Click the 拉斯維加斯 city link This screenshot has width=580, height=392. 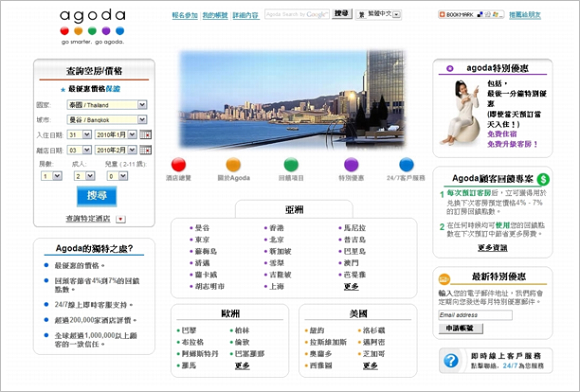328,342
